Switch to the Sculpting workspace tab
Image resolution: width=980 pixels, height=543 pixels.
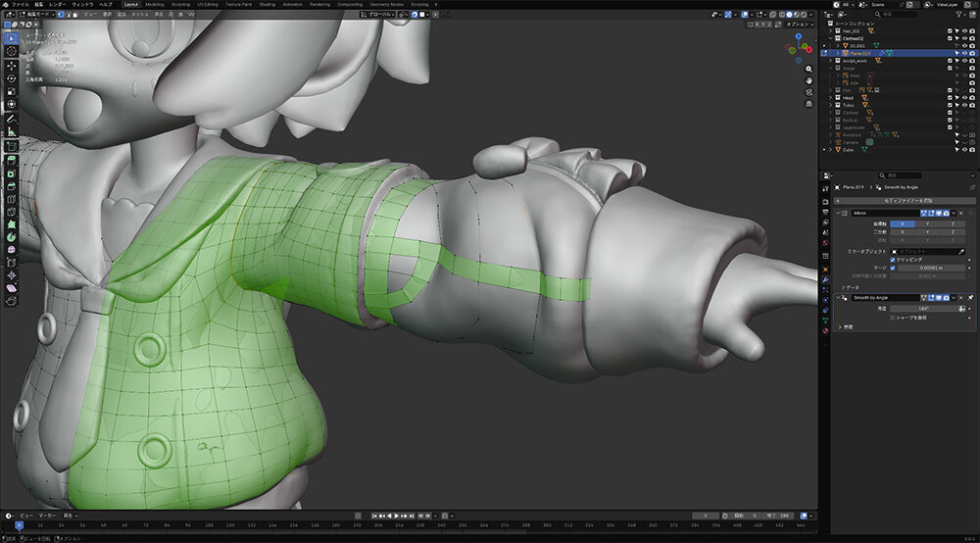click(180, 4)
